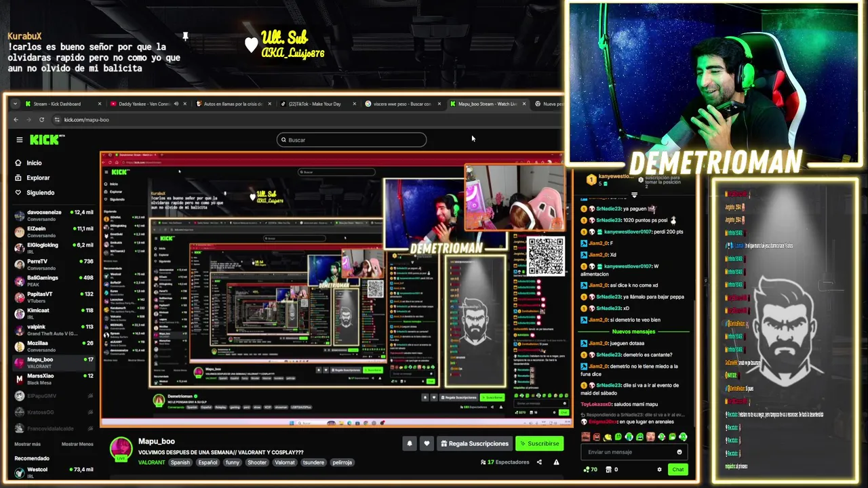Expand list with Mostrar más
868x488 pixels.
pos(28,444)
